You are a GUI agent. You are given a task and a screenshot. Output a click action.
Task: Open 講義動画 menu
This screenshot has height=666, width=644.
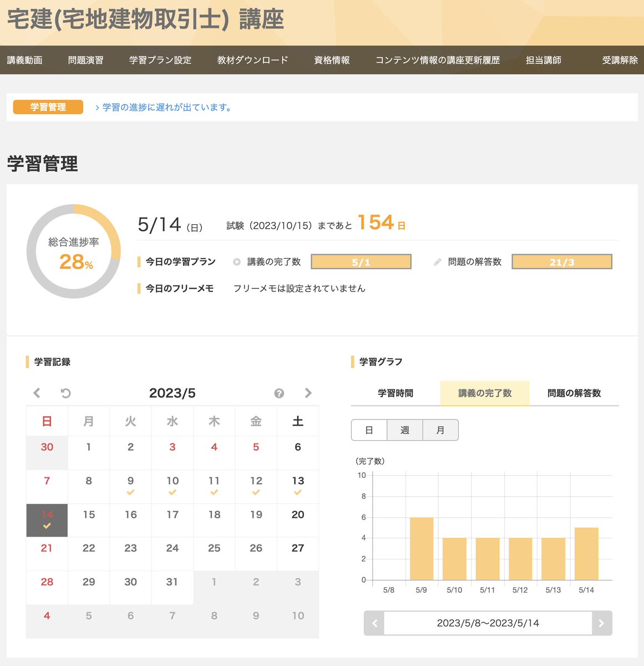24,60
